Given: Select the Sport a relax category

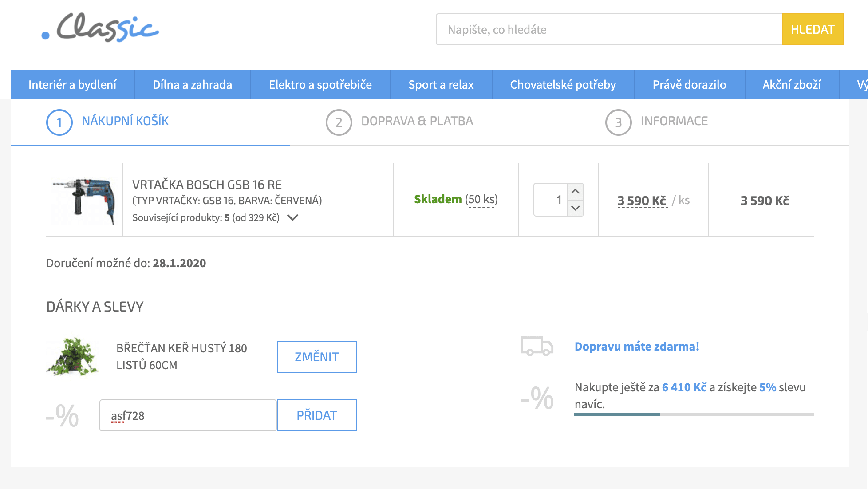Looking at the screenshot, I should 441,84.
